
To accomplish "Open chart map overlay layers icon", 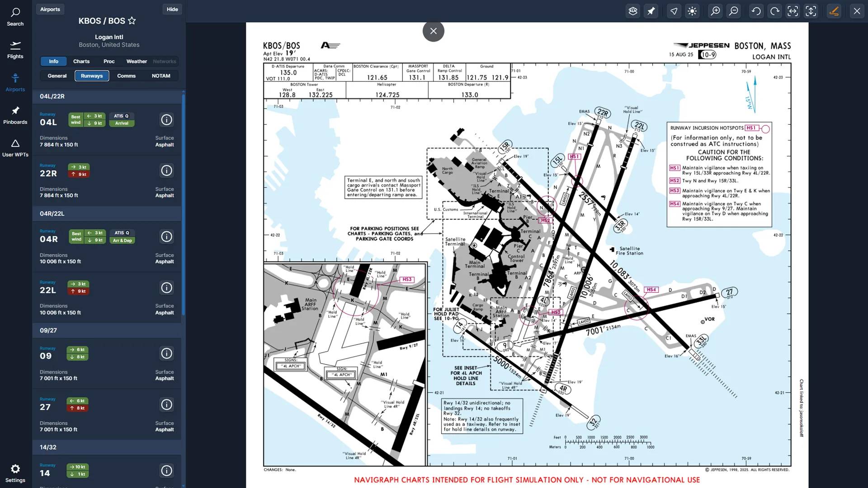I will pos(633,11).
